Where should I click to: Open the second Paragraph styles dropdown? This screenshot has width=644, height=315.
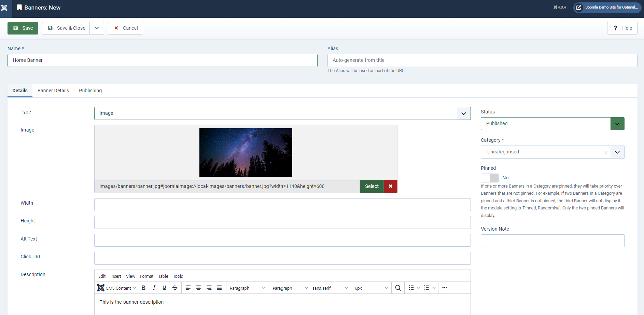tap(290, 288)
